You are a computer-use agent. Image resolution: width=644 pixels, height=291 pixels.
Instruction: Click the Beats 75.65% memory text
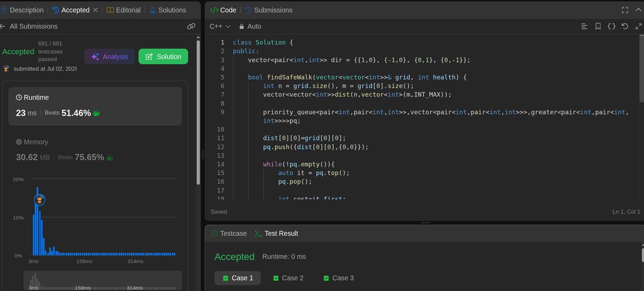(x=81, y=157)
